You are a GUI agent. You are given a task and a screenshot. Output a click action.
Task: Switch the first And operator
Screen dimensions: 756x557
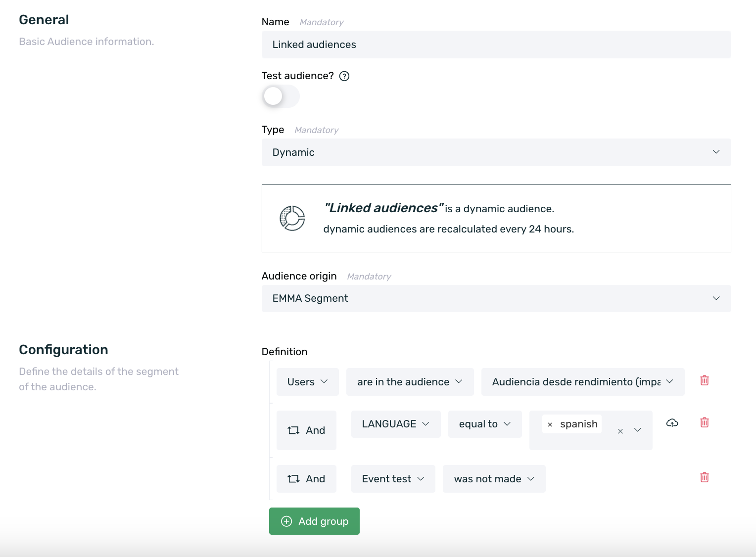[306, 430]
